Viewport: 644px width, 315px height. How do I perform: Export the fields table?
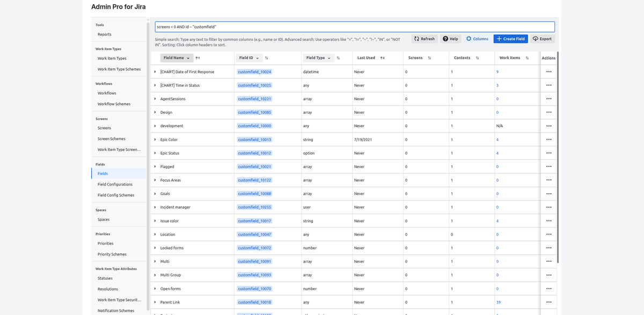click(x=542, y=39)
